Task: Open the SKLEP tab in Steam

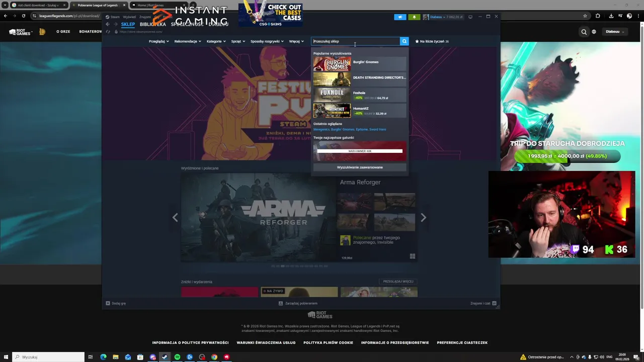Action: pos(128,24)
